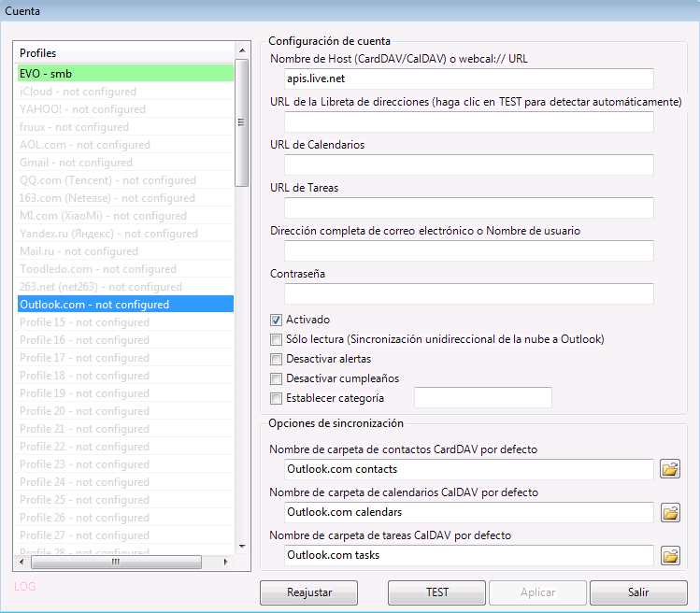The height and width of the screenshot is (613, 700).
Task: Click the Aplicar button
Action: 537,592
